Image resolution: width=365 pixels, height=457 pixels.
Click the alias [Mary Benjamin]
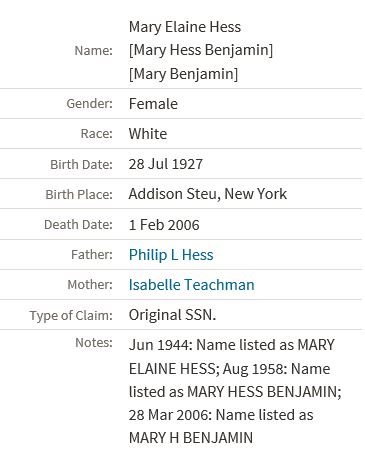click(x=184, y=74)
